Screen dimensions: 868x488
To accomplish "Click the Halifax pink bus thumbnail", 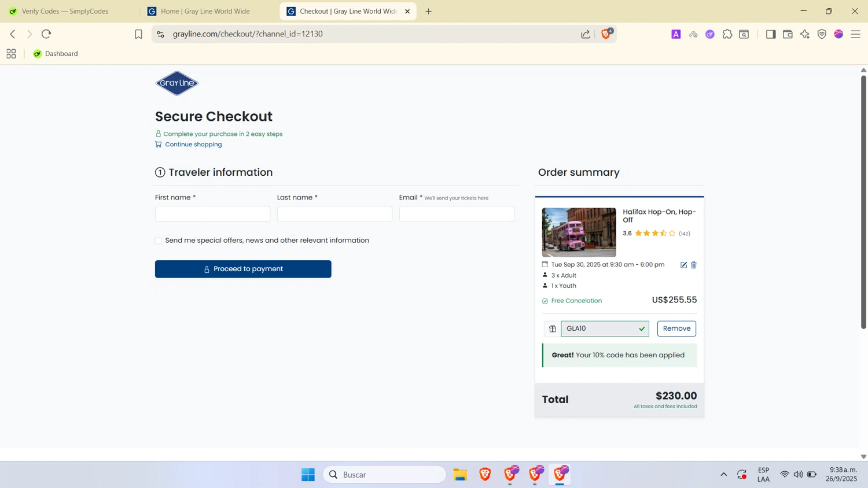I will [x=579, y=232].
